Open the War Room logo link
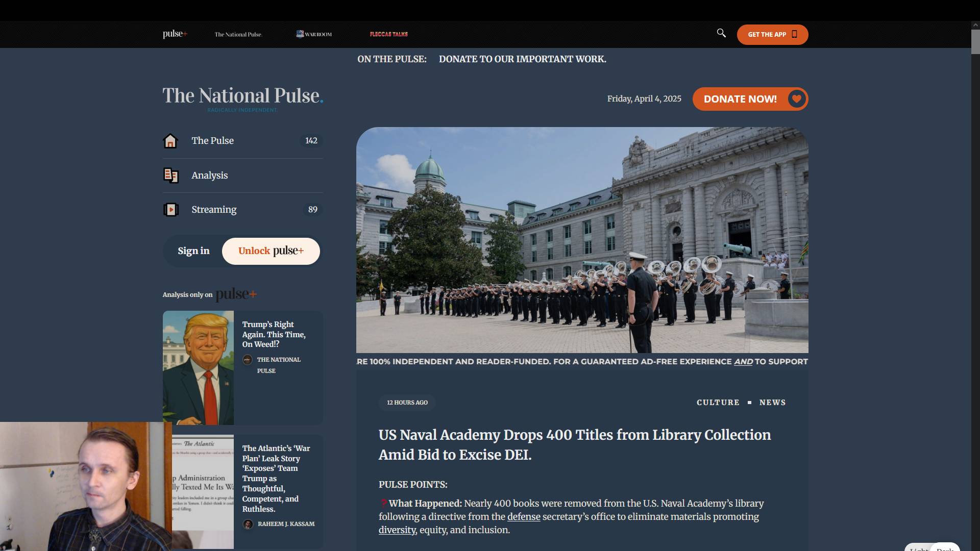The height and width of the screenshot is (551, 980). [x=314, y=34]
